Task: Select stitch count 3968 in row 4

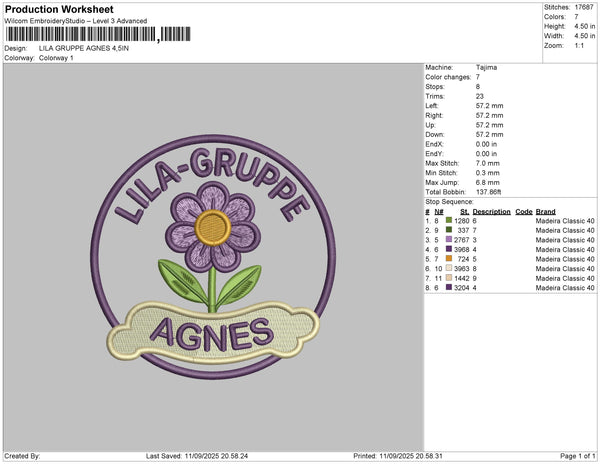Action: tap(462, 249)
